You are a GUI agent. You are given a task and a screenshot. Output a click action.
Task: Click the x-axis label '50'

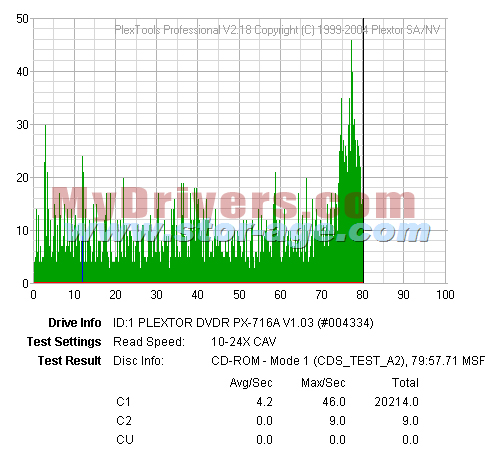[239, 295]
